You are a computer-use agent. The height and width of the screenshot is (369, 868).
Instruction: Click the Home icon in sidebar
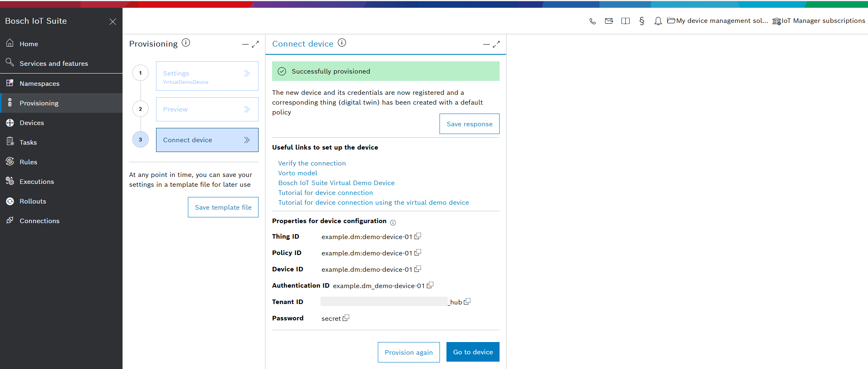tap(10, 43)
